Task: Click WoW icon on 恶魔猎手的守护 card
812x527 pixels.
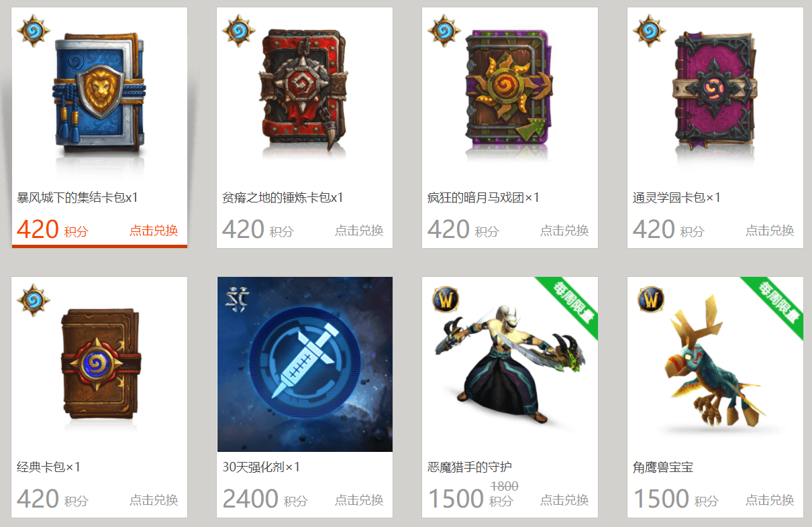Action: click(445, 299)
